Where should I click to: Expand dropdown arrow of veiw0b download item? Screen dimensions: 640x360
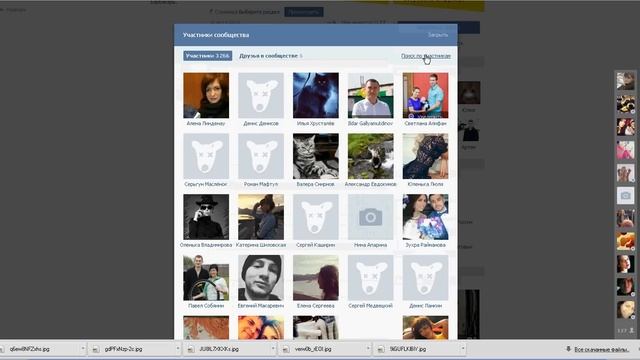click(x=368, y=349)
